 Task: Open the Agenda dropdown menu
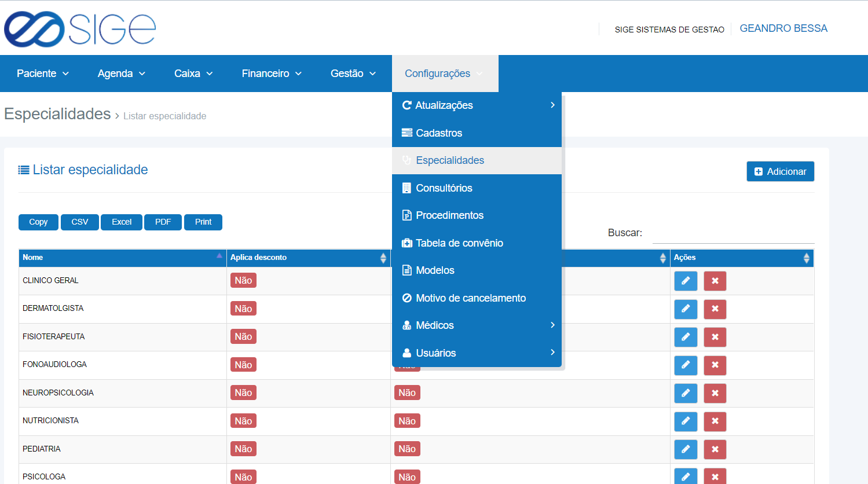click(x=122, y=74)
